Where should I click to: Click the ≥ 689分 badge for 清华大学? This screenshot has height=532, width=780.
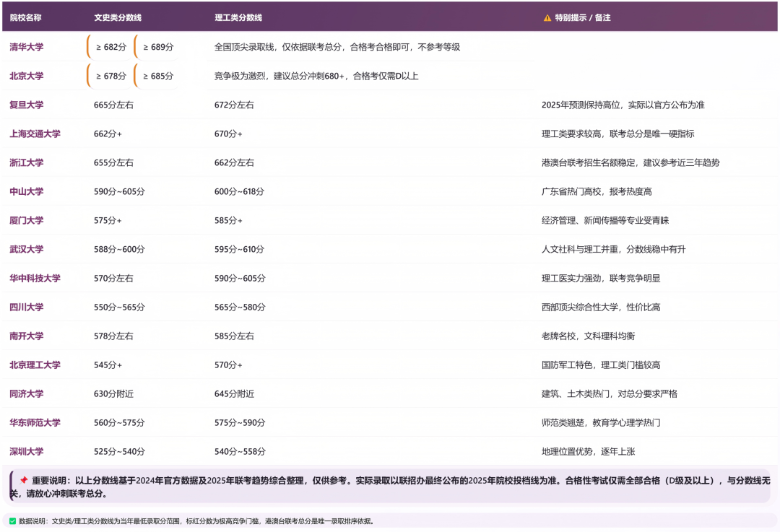tap(157, 47)
